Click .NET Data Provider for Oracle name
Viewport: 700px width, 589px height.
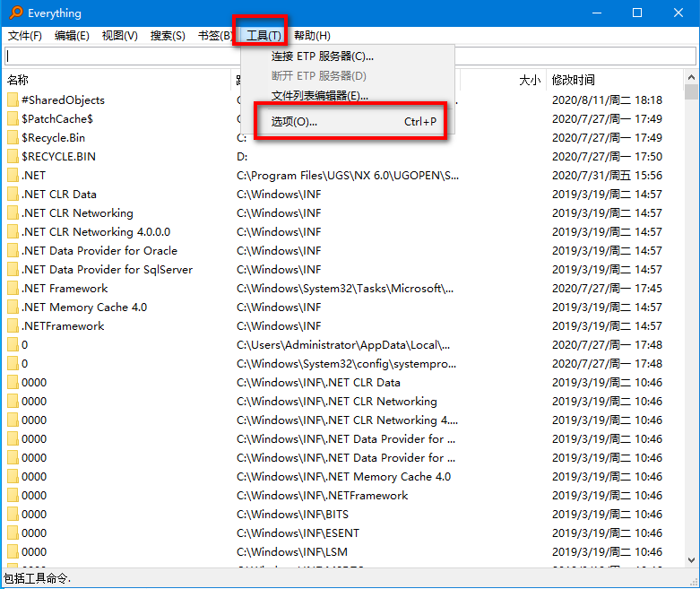point(99,250)
